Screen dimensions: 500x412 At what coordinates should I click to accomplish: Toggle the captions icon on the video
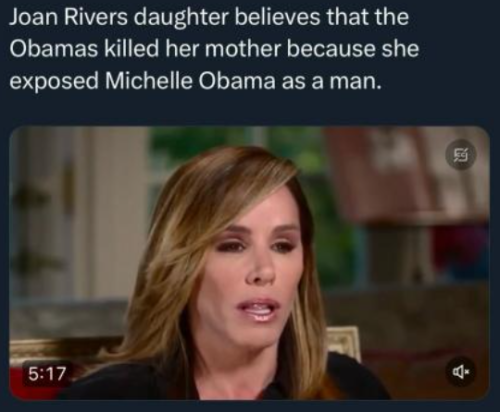[x=461, y=155]
